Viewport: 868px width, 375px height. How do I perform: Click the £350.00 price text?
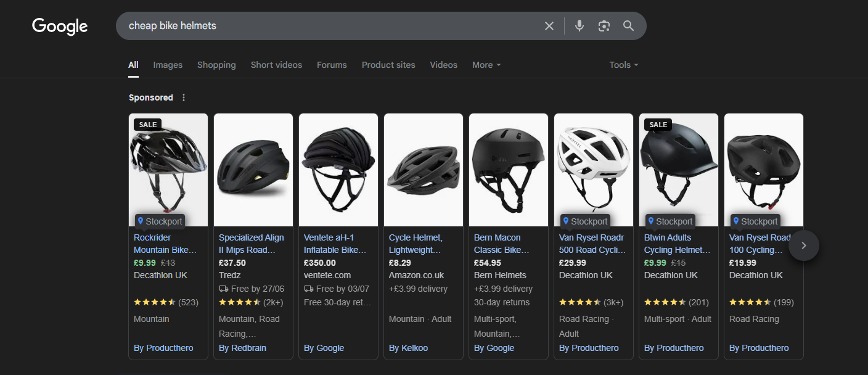click(x=320, y=263)
